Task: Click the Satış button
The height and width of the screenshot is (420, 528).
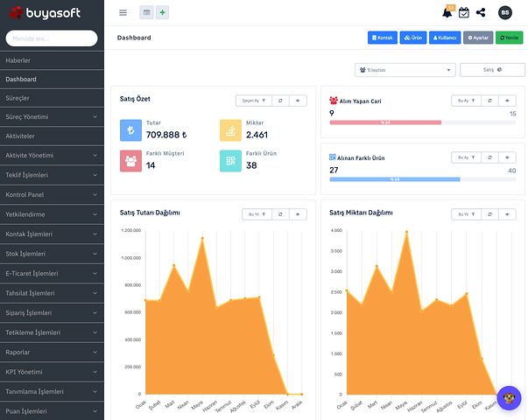Action: point(492,70)
